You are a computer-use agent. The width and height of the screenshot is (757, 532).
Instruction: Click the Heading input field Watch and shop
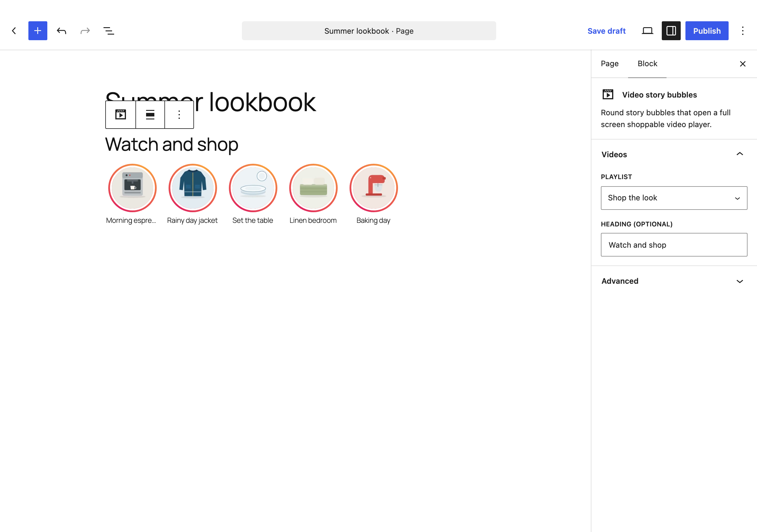click(x=674, y=245)
